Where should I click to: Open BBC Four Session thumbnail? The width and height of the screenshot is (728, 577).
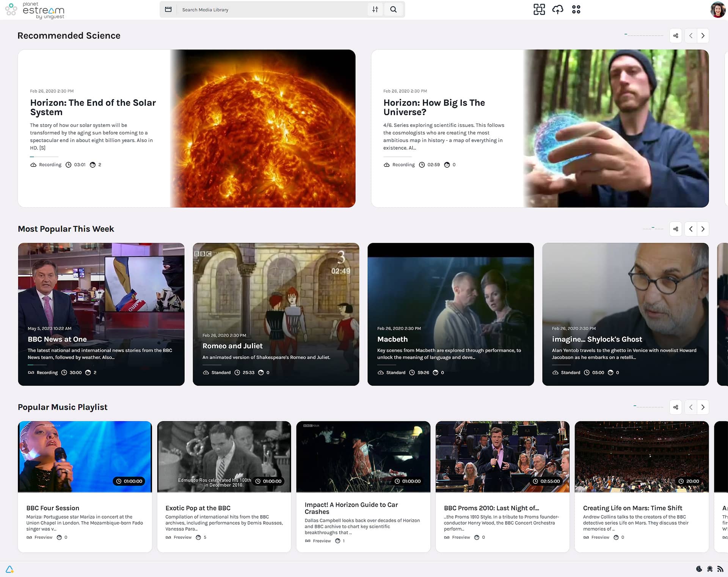click(x=85, y=457)
